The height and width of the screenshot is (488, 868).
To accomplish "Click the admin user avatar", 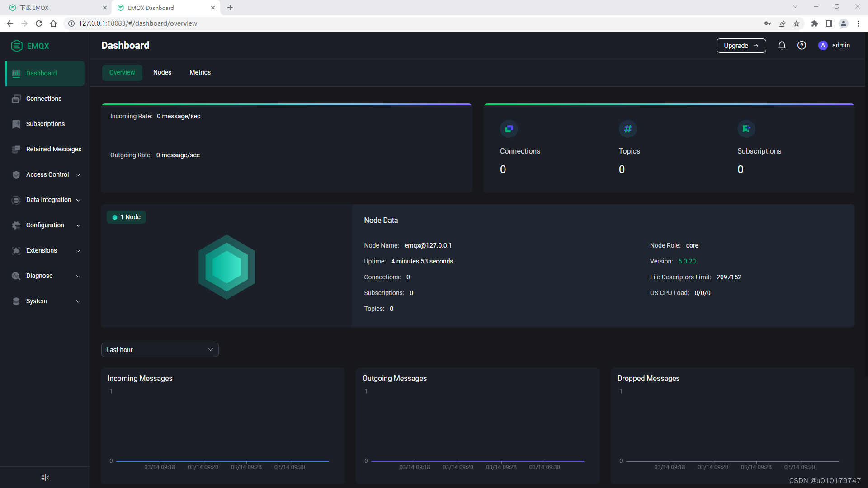I will pyautogui.click(x=823, y=46).
